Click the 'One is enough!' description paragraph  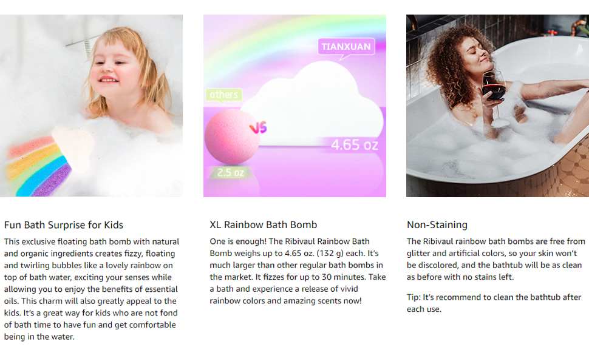pos(298,271)
